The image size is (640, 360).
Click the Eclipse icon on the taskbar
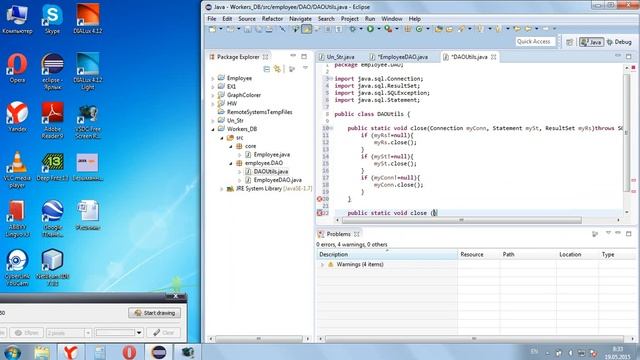158,352
